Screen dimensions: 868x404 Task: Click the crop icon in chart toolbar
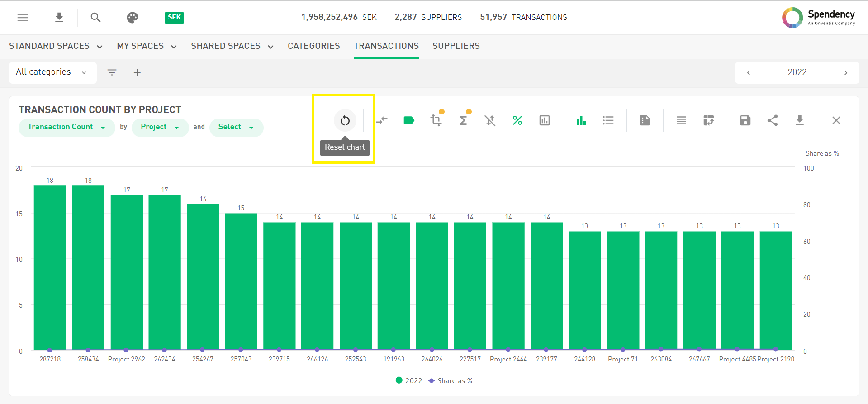(436, 120)
